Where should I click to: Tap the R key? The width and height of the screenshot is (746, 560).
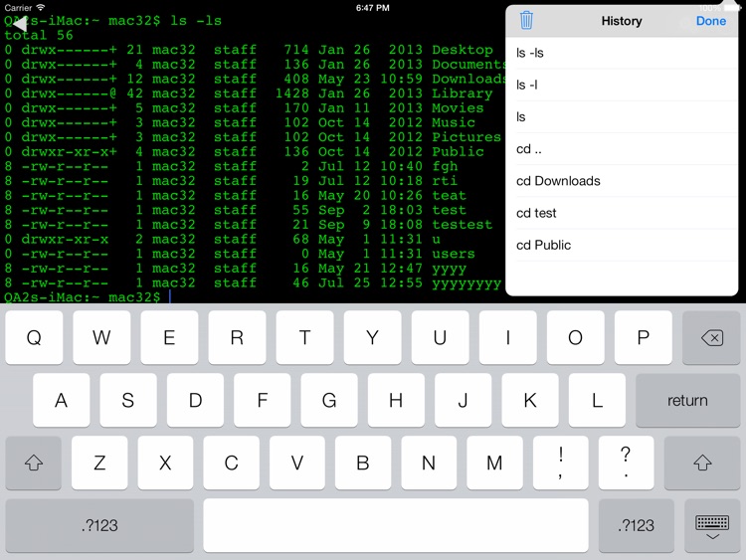tap(237, 338)
